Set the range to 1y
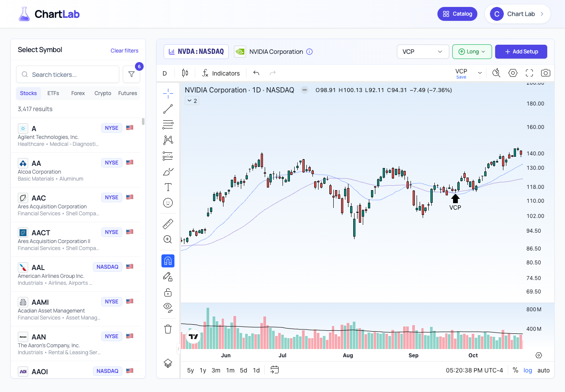 click(203, 370)
